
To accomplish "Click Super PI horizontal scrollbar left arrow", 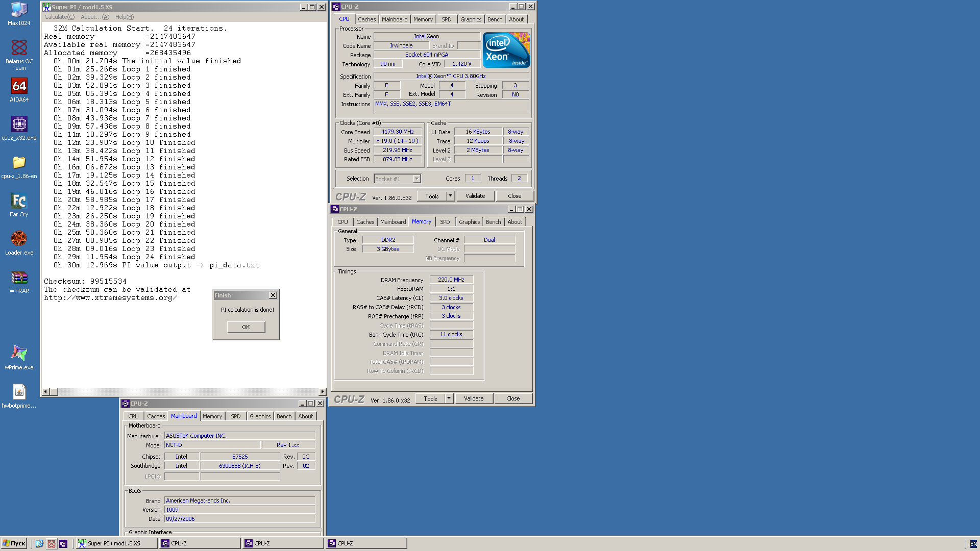I will coord(46,392).
